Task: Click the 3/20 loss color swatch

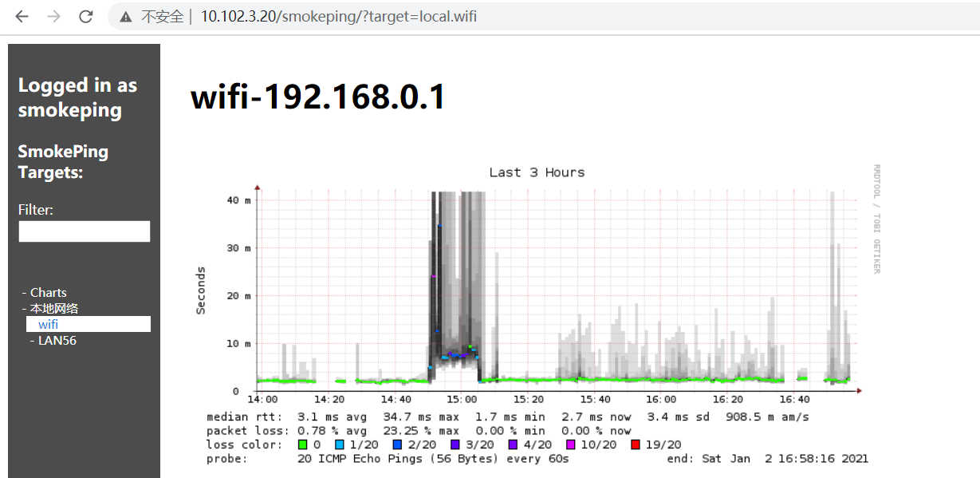Action: (455, 444)
